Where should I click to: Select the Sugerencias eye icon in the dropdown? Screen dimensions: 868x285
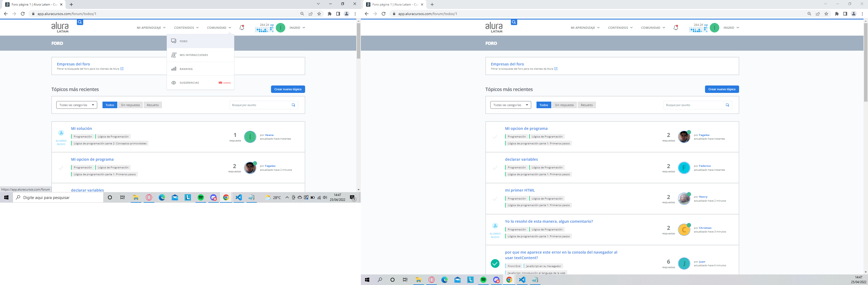click(x=174, y=83)
